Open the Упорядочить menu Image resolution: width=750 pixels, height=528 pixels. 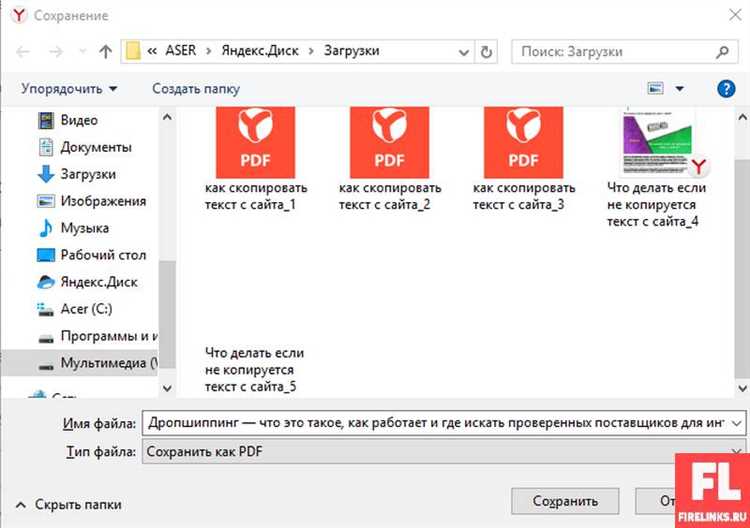tap(69, 89)
